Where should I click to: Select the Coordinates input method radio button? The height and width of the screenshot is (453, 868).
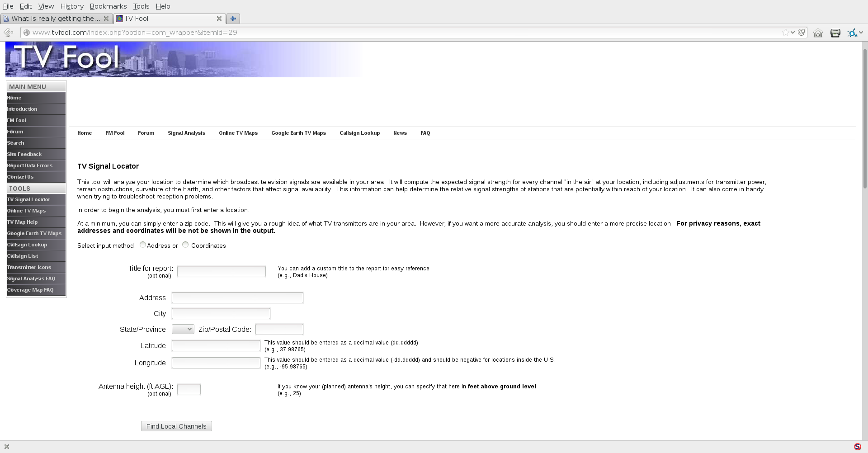click(185, 245)
